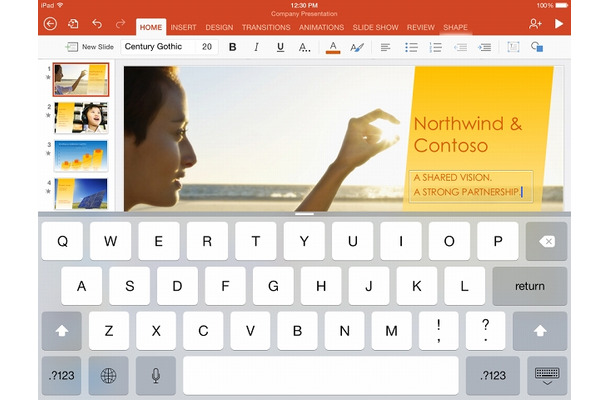Insert a shape from toolbar
This screenshot has width=610, height=400.
tap(537, 47)
